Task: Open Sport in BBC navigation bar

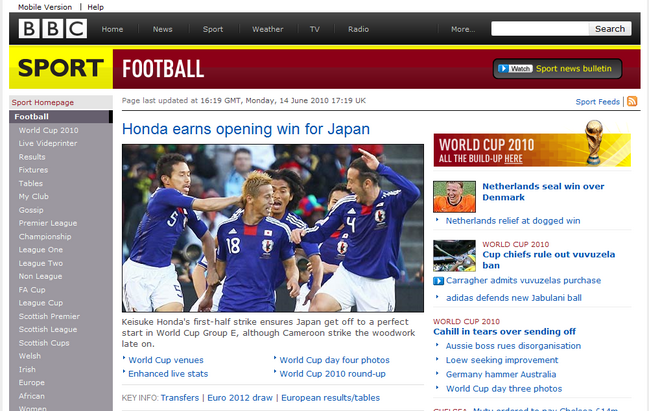Action: pyautogui.click(x=213, y=29)
